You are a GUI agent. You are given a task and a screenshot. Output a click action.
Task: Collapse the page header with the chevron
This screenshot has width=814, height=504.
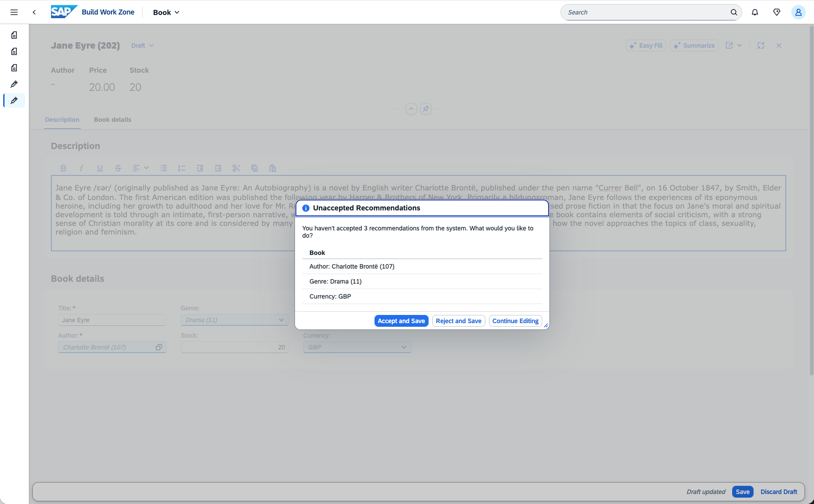point(411,109)
